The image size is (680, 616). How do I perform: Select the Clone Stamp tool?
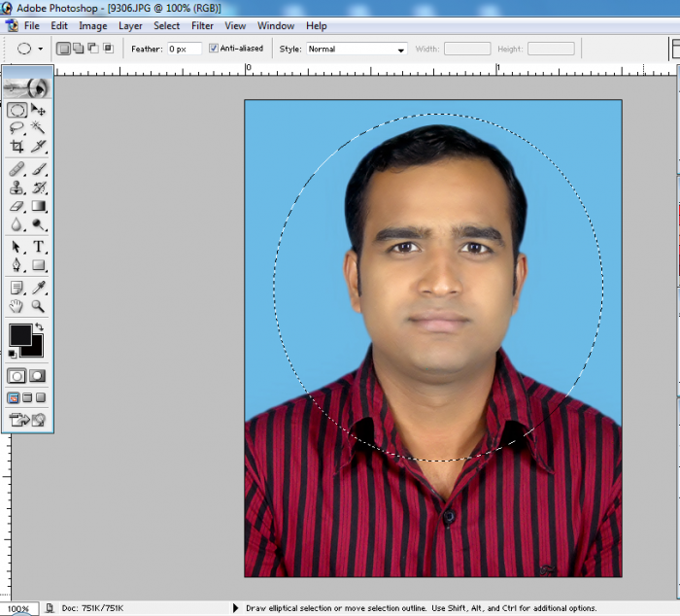(17, 188)
